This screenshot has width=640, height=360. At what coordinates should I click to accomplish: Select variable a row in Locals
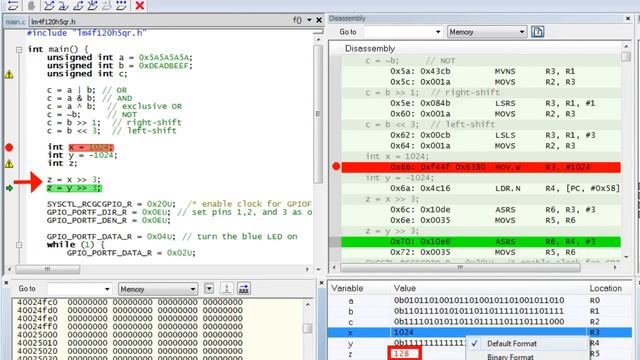tap(480, 301)
